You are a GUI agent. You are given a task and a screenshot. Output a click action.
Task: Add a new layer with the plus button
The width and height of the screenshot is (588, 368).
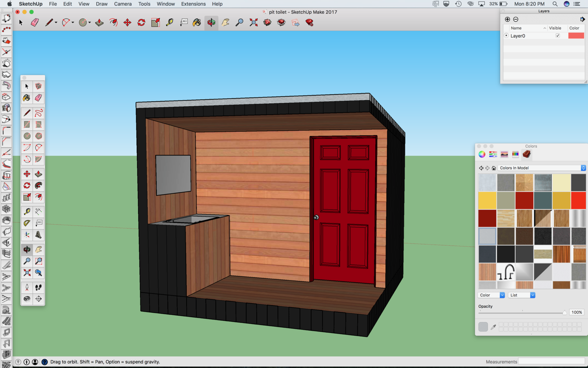508,19
